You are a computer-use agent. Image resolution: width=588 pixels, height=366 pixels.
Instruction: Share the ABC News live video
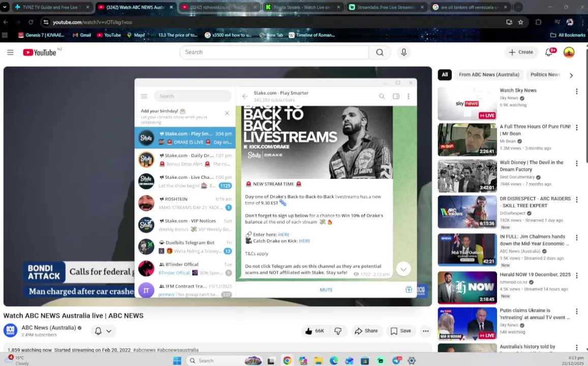366,331
